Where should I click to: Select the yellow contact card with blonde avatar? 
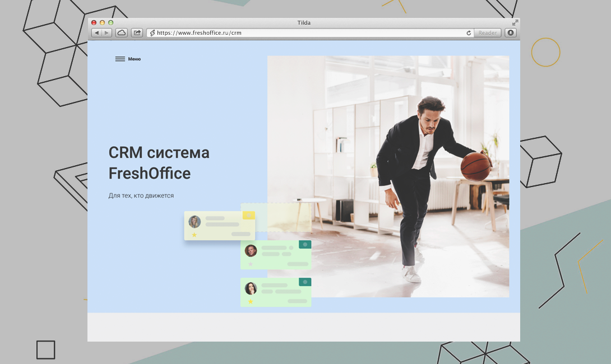point(220,226)
